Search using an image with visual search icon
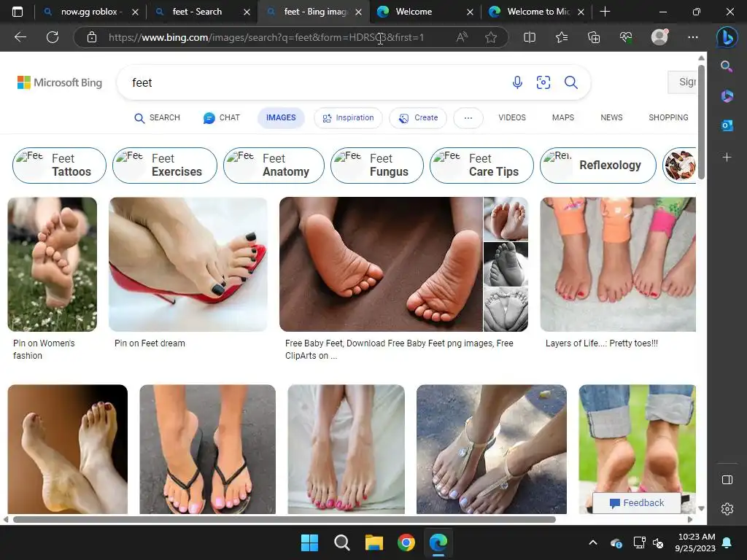Image resolution: width=747 pixels, height=560 pixels. click(543, 82)
